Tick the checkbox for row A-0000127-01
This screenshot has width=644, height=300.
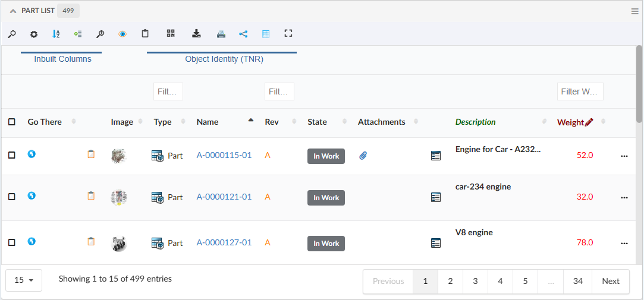point(12,242)
